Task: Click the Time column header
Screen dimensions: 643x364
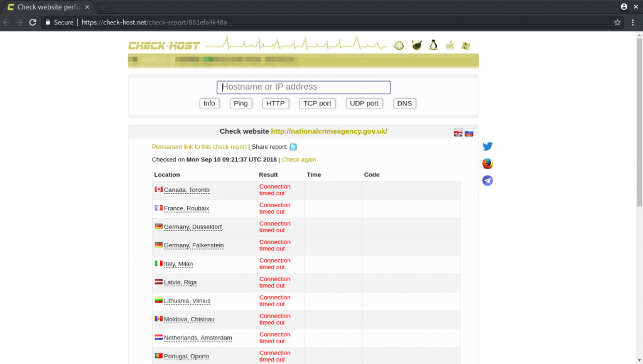Action: [x=314, y=174]
